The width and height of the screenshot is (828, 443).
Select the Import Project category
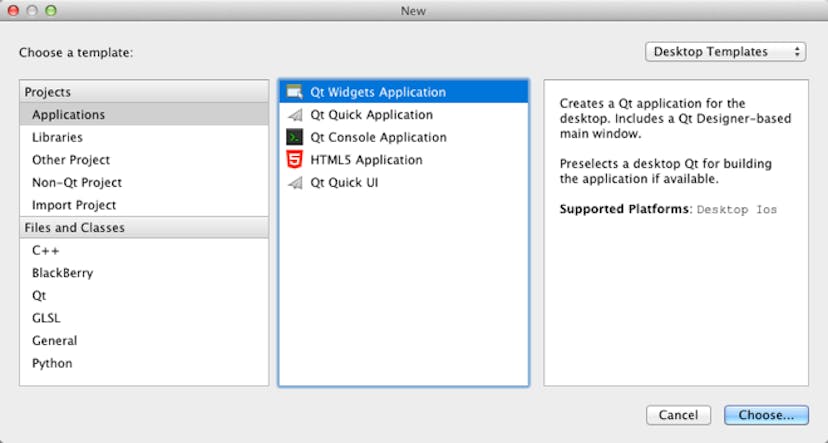pos(144,205)
